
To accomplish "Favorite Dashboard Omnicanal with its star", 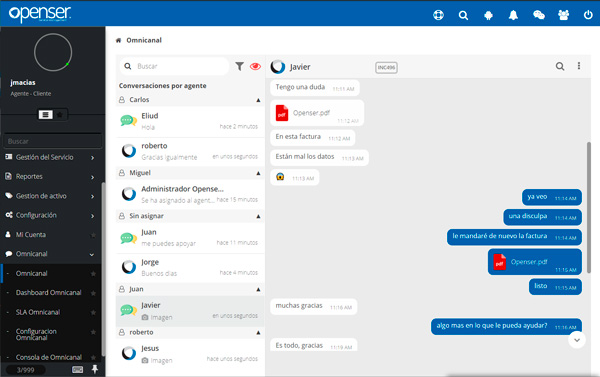I will click(93, 293).
